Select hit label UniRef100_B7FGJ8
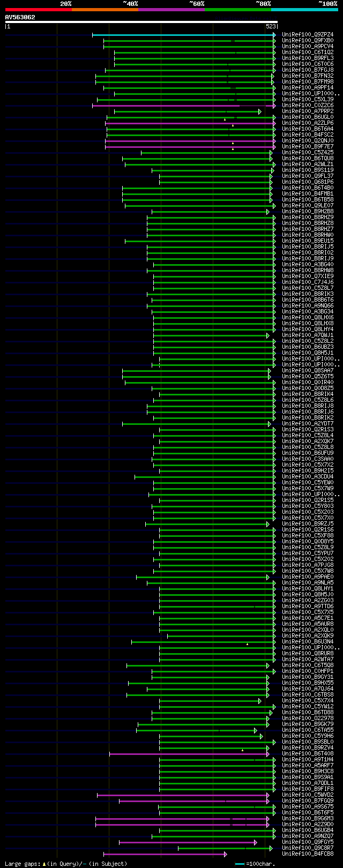343x868 pixels. (308, 70)
